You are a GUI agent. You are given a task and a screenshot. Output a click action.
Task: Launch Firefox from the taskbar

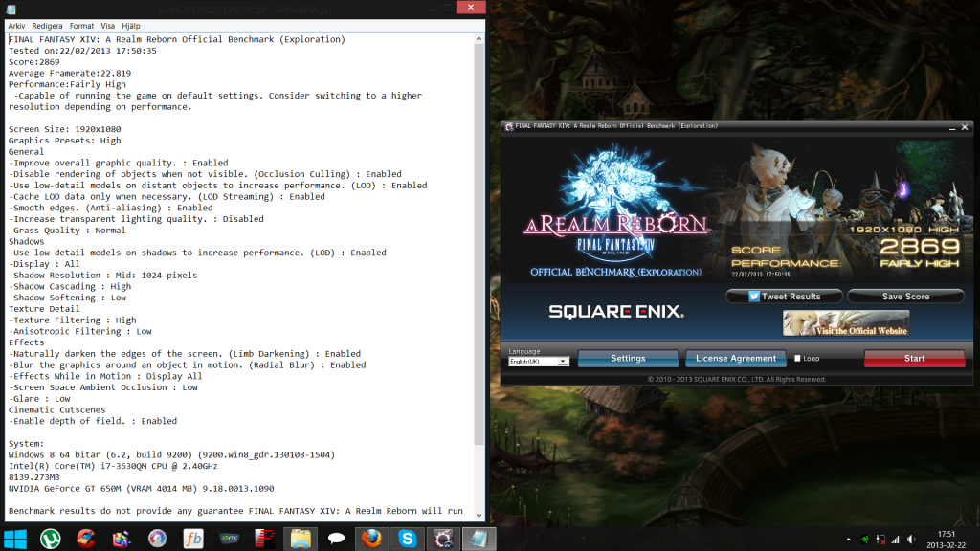click(372, 539)
